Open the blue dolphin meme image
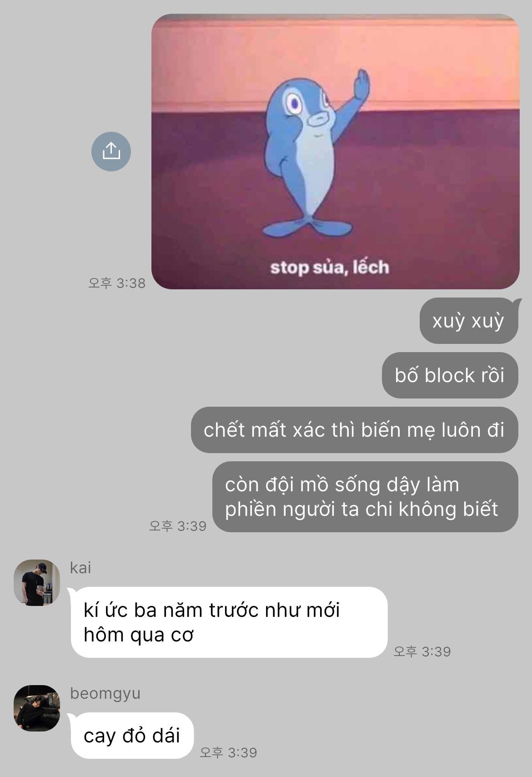 [336, 151]
